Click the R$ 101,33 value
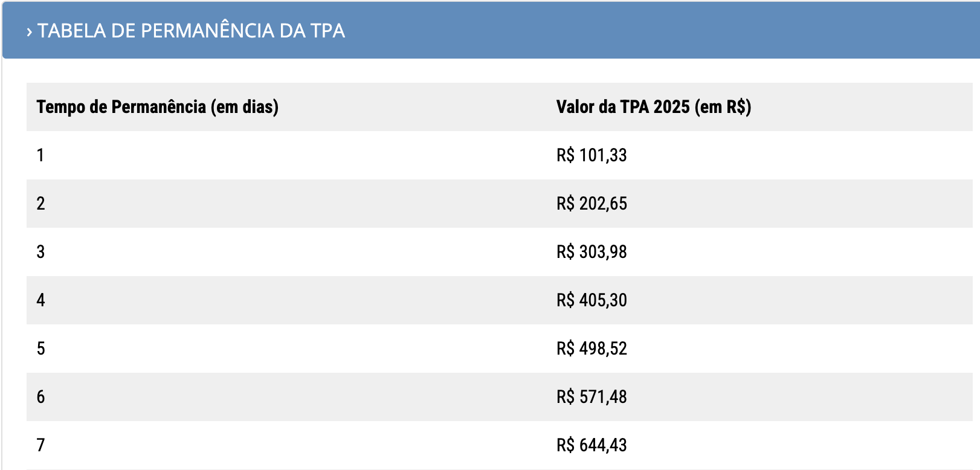Viewport: 980px width, 470px height. click(592, 155)
